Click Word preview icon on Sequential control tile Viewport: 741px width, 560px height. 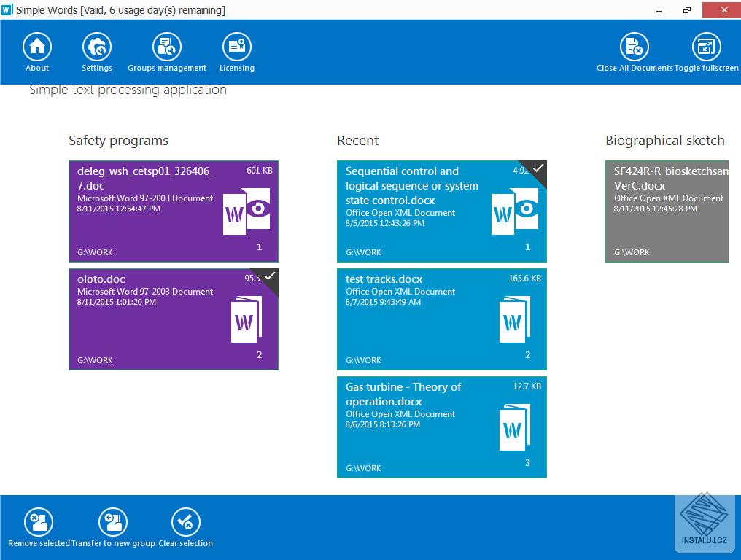515,211
